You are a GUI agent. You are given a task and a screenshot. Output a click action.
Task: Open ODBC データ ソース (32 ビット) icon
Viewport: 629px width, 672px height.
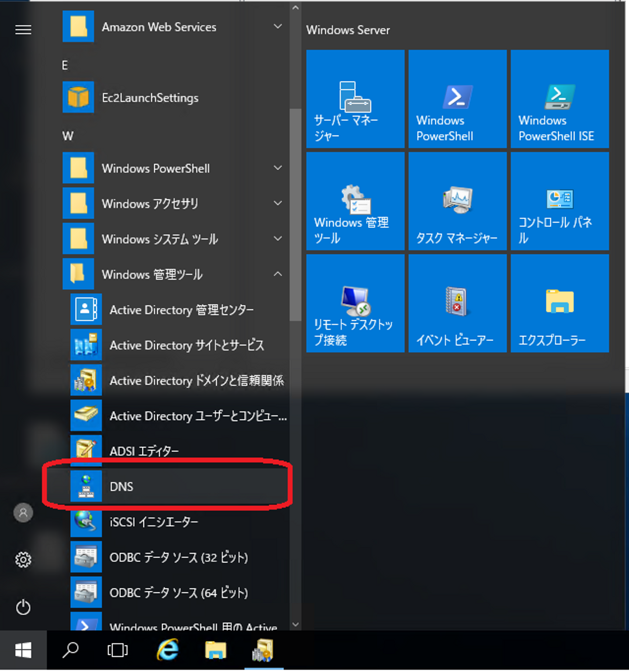click(x=86, y=557)
